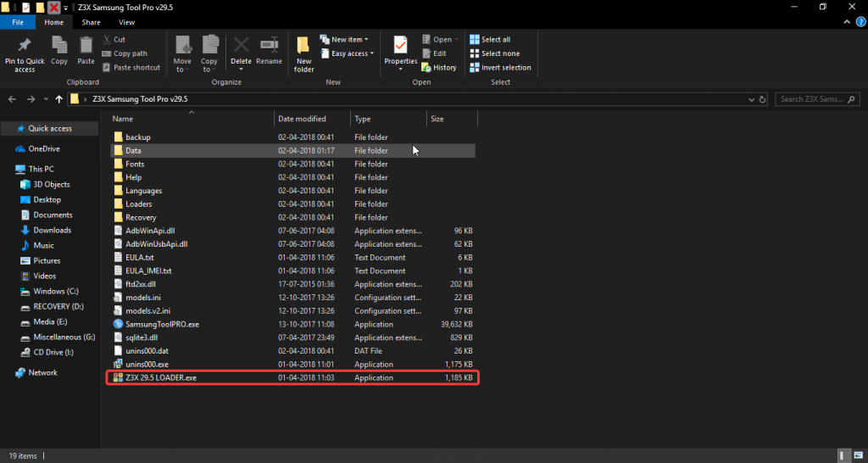The height and width of the screenshot is (463, 868).
Task: Click the Cut scissors icon
Action: tap(107, 39)
